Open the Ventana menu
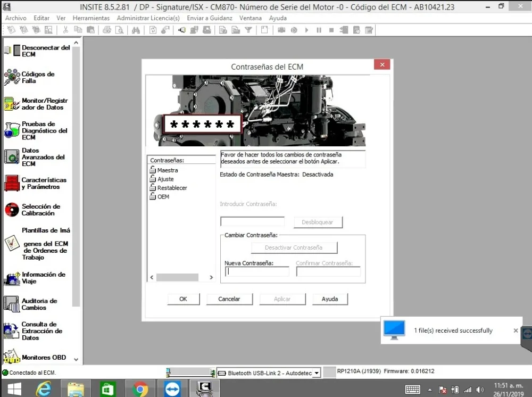This screenshot has height=397, width=532. click(x=251, y=18)
